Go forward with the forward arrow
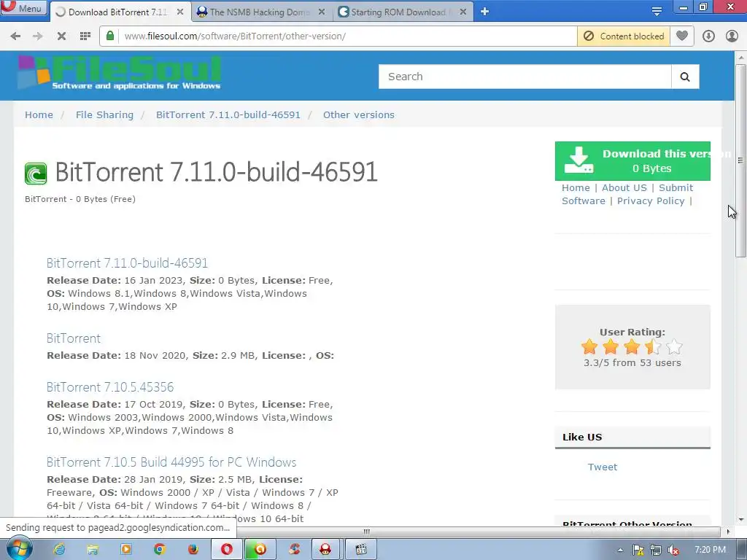 coord(38,36)
